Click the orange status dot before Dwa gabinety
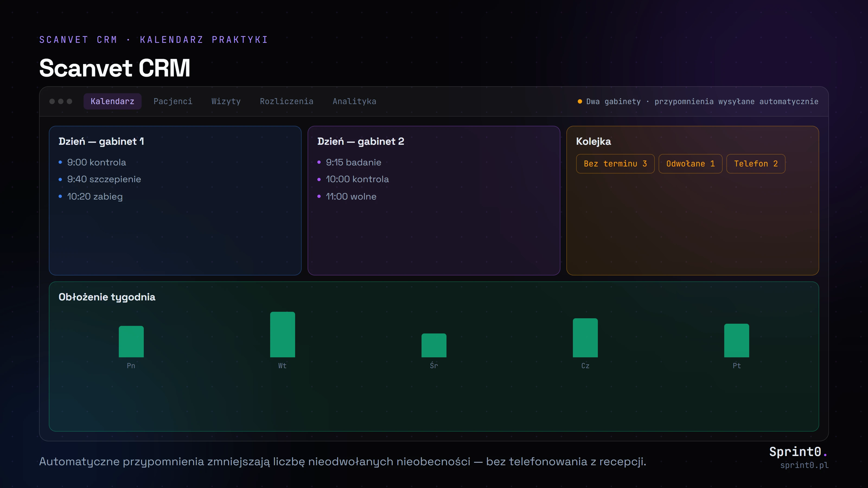This screenshot has width=868, height=488. pyautogui.click(x=580, y=101)
